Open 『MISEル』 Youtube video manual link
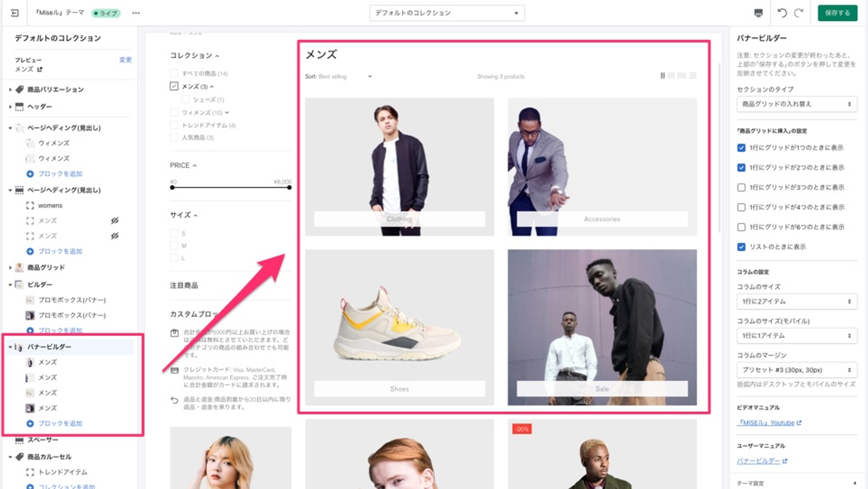This screenshot has width=868, height=489. (x=766, y=423)
